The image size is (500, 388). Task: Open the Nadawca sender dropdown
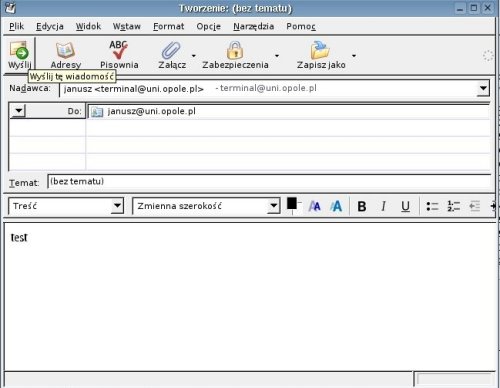(x=483, y=89)
